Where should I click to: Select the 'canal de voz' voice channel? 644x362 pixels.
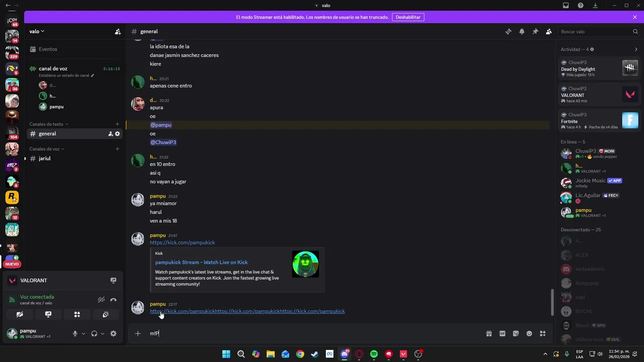point(53,68)
